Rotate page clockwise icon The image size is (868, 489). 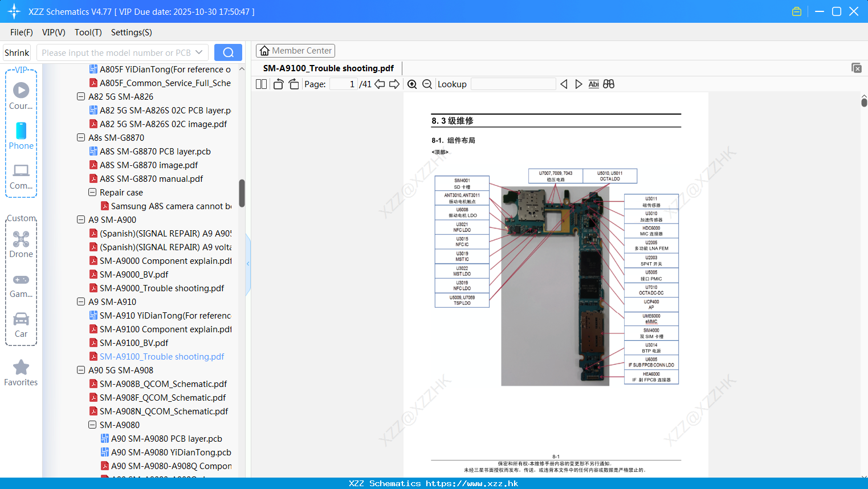tap(294, 84)
